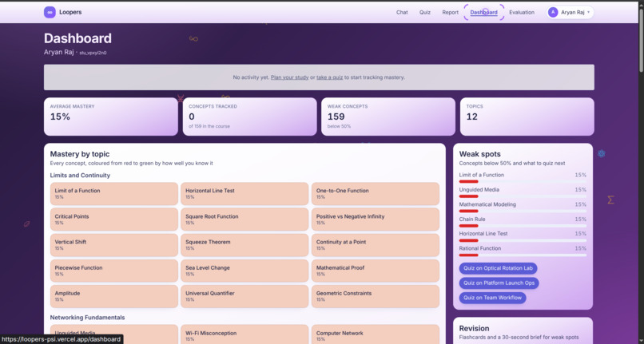The image size is (644, 344).
Task: Click the Limit of a Function progress bar
Action: point(523,181)
